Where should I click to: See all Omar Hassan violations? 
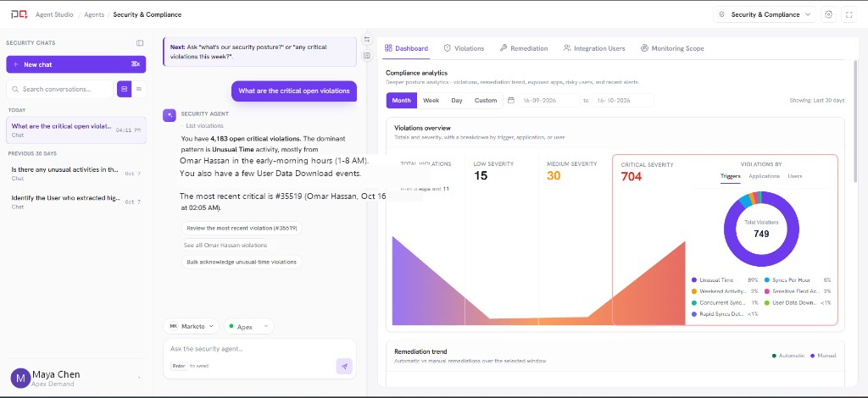click(225, 245)
